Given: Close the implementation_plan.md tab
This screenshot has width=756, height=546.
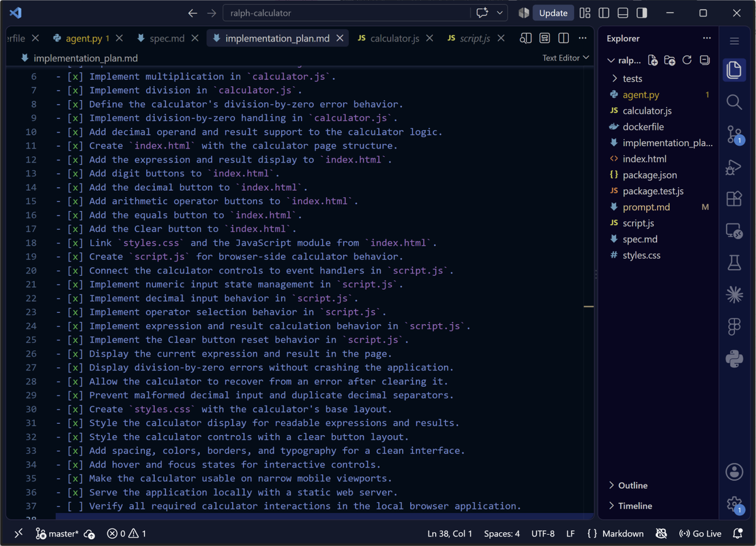Looking at the screenshot, I should [x=340, y=38].
